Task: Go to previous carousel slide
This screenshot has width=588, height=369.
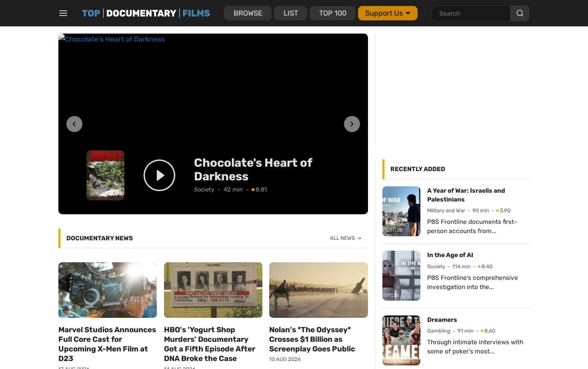Action: (x=74, y=124)
